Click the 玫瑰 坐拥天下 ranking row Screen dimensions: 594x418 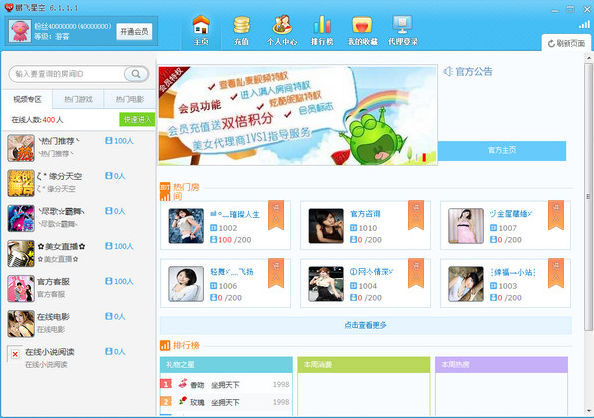(226, 402)
